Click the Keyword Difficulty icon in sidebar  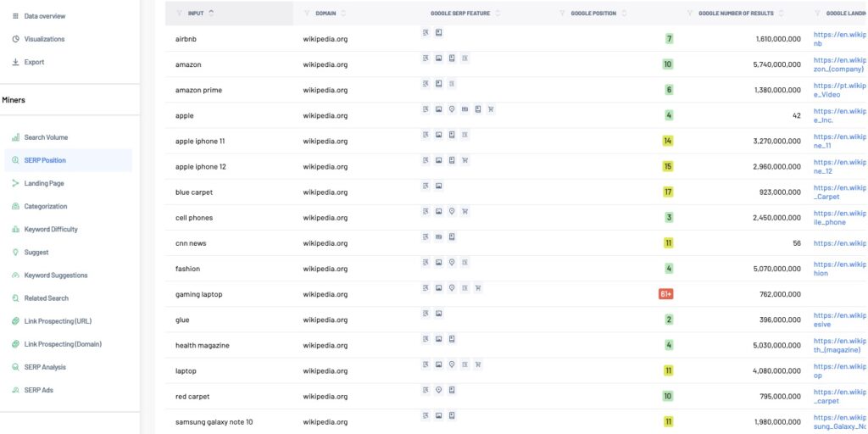tap(15, 229)
